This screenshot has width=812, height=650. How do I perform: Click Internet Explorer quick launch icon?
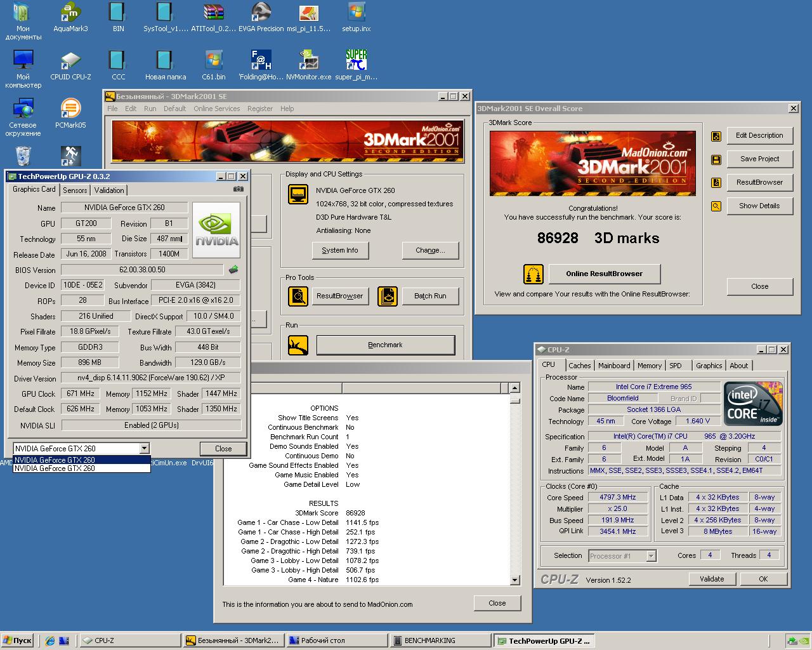pos(50,641)
